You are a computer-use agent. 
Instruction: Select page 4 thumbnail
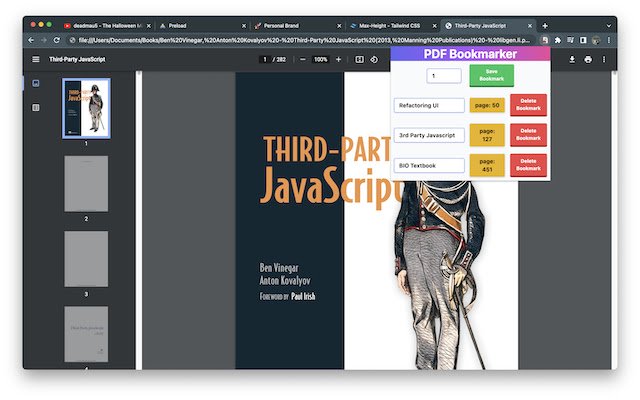pyautogui.click(x=86, y=334)
